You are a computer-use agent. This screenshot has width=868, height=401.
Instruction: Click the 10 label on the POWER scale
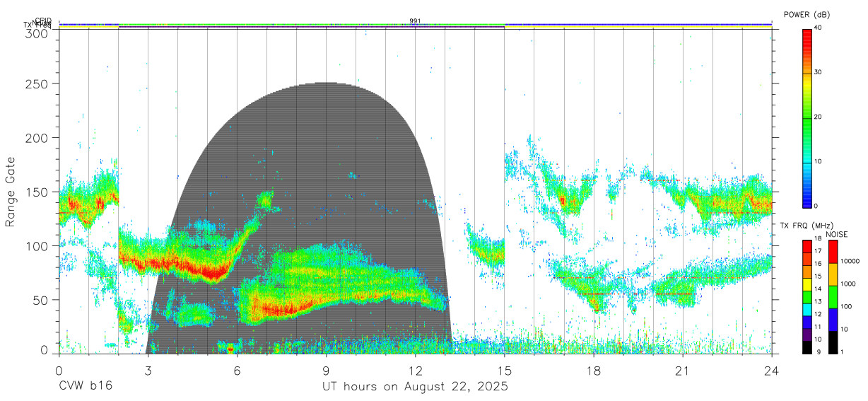pyautogui.click(x=818, y=162)
